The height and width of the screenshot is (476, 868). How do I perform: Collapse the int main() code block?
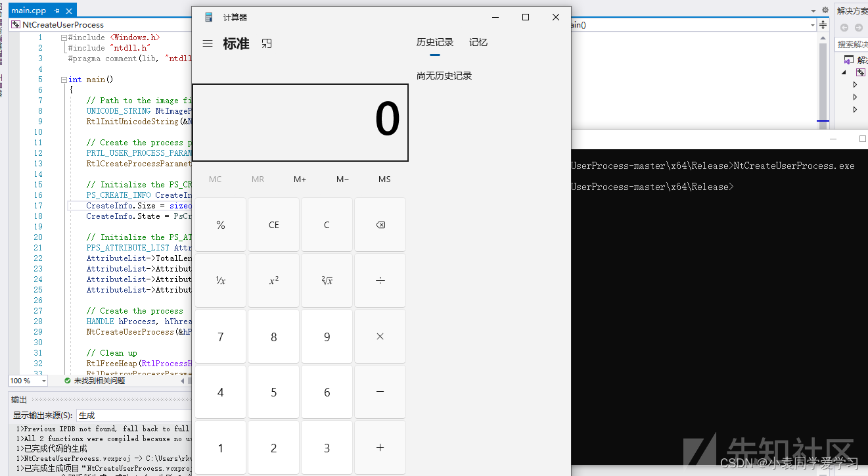[64, 80]
